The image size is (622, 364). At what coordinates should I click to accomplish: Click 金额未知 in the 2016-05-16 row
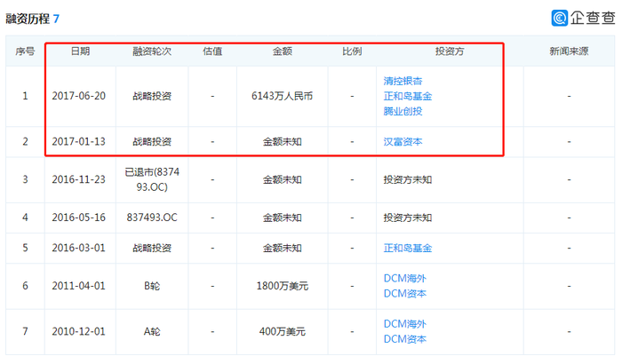[282, 218]
